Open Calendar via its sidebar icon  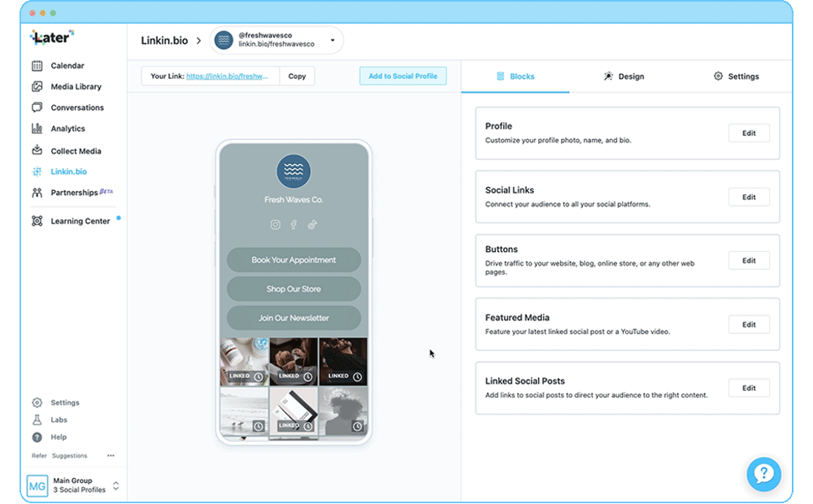point(37,66)
